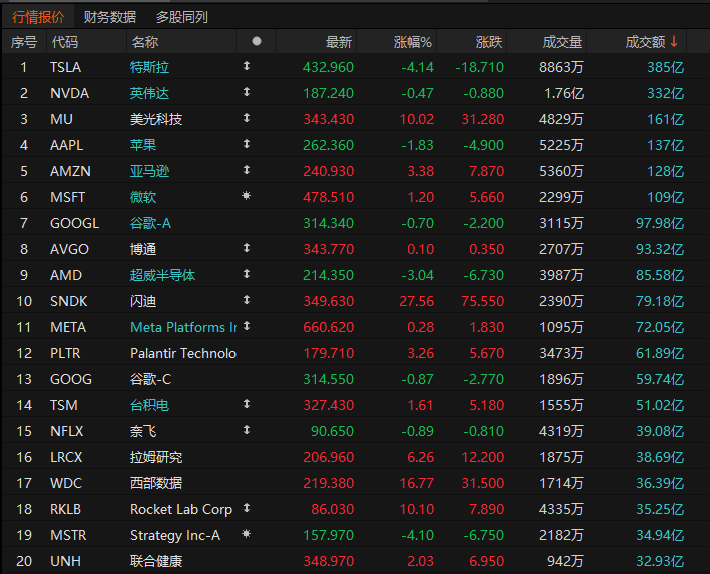Select ticker code UNH
Viewport: 710px width, 574px height.
[65, 561]
